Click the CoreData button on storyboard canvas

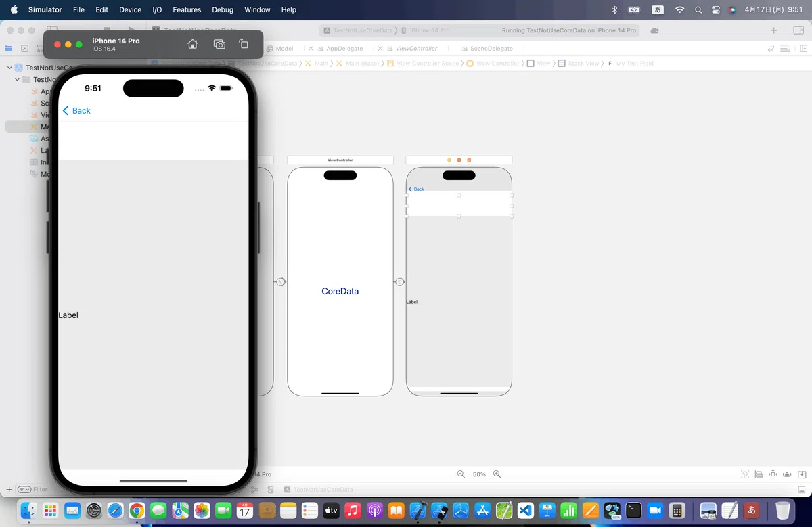340,291
